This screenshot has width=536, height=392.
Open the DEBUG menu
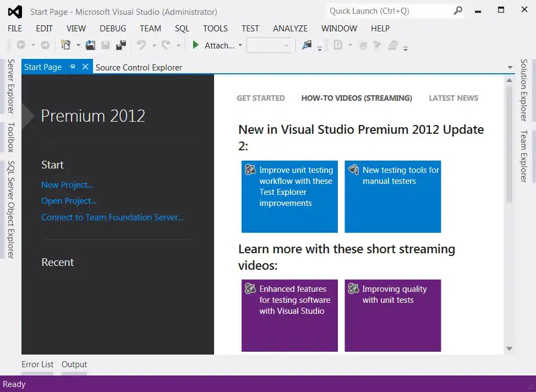[x=113, y=29]
